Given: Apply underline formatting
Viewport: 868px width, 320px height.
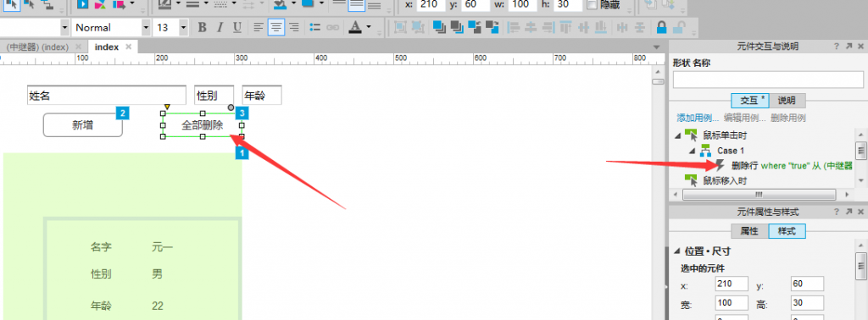Looking at the screenshot, I should click(237, 28).
